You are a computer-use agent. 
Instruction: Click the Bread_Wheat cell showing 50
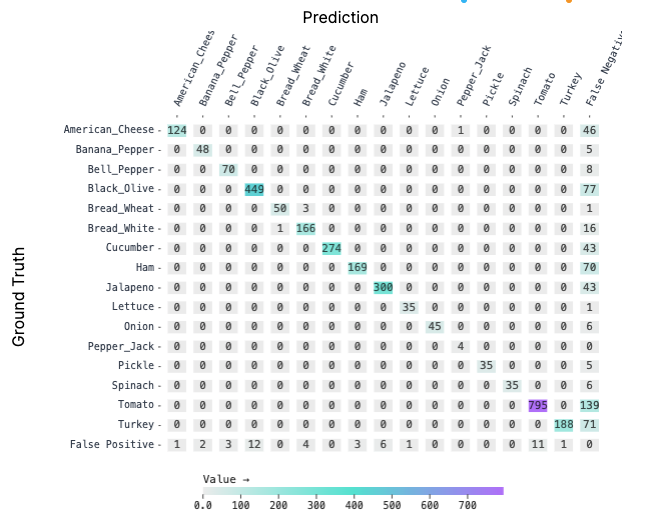click(x=280, y=209)
